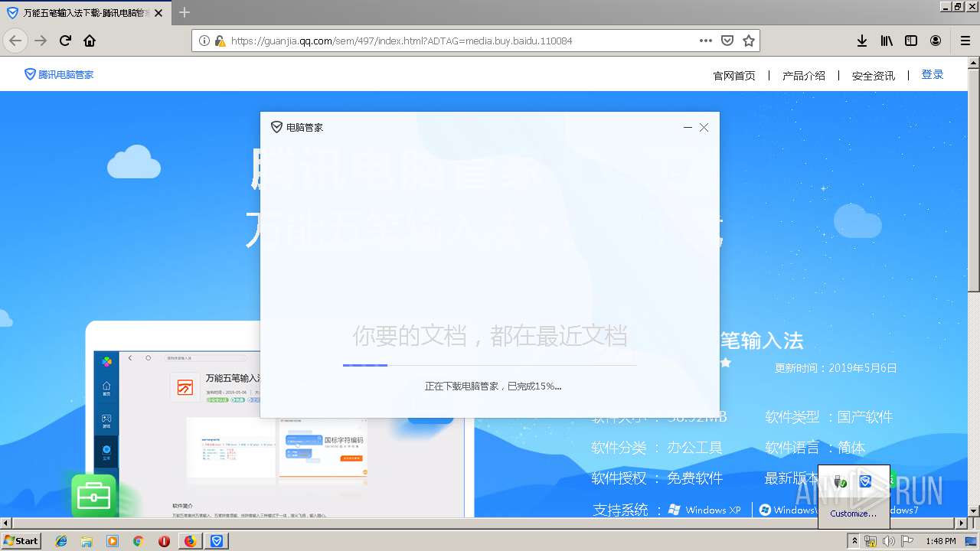This screenshot has width=980, height=551.
Task: Open the Firefox library
Action: (887, 41)
